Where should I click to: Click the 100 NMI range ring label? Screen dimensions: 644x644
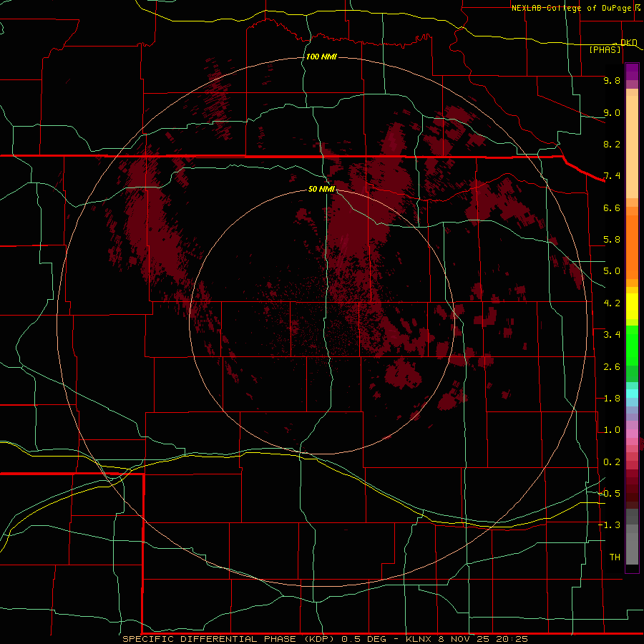[321, 57]
